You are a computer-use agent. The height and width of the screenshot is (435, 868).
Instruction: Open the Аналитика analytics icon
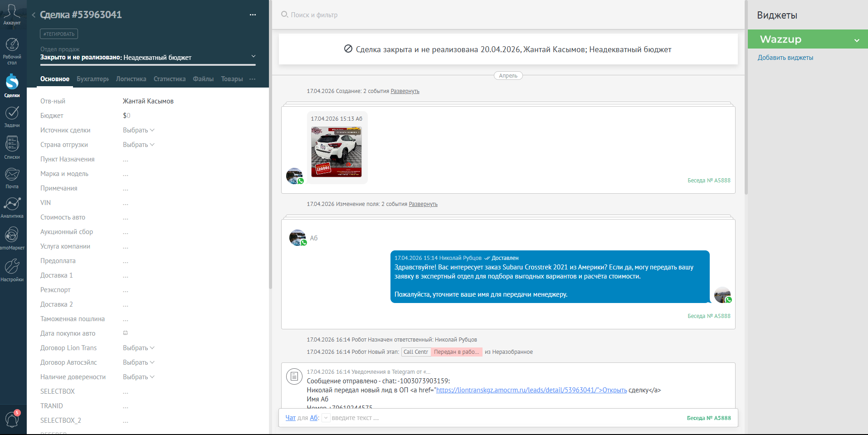coord(12,207)
